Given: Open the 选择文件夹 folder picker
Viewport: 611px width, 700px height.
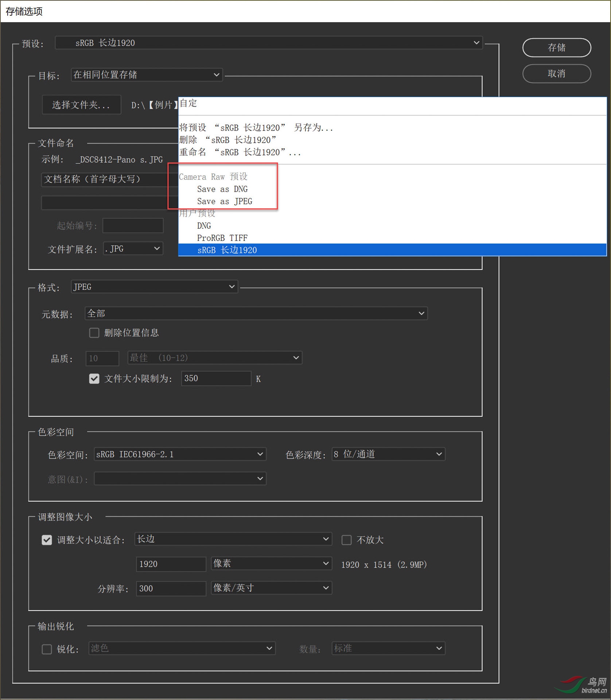Looking at the screenshot, I should (81, 105).
